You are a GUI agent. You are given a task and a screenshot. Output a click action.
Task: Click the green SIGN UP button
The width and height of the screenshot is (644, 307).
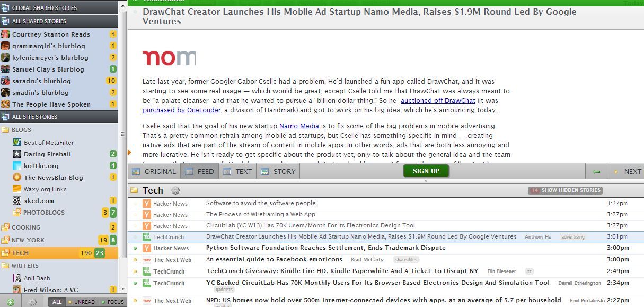(x=426, y=171)
